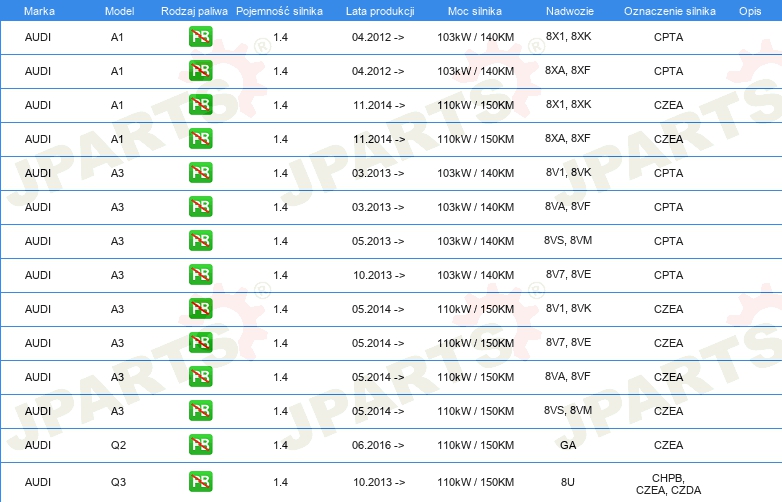Click the Pojemność silnika column header

[x=279, y=11]
